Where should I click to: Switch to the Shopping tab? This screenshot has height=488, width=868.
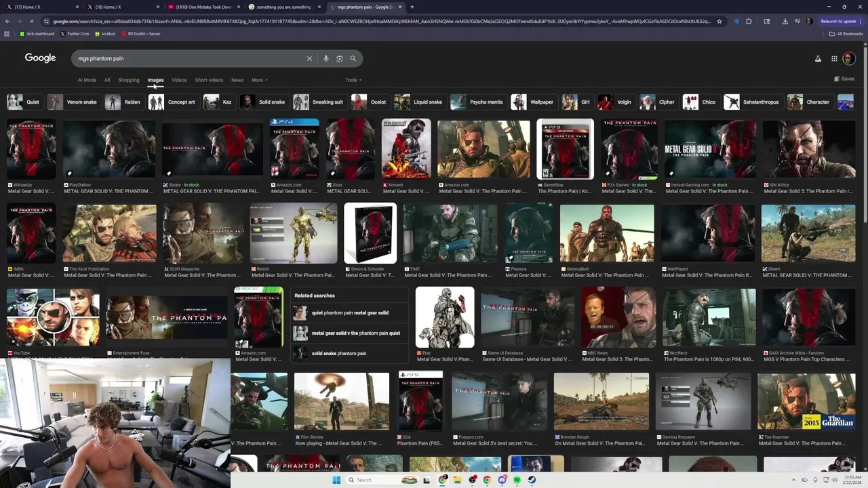(x=128, y=80)
